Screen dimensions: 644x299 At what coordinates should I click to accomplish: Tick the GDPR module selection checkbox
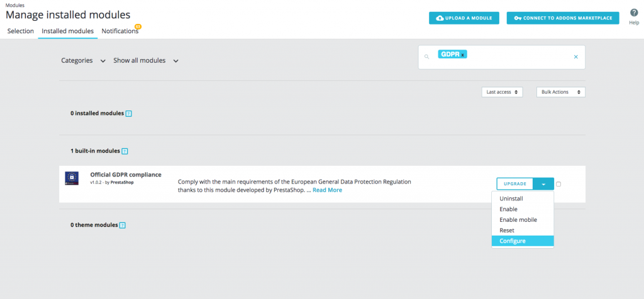tap(558, 184)
